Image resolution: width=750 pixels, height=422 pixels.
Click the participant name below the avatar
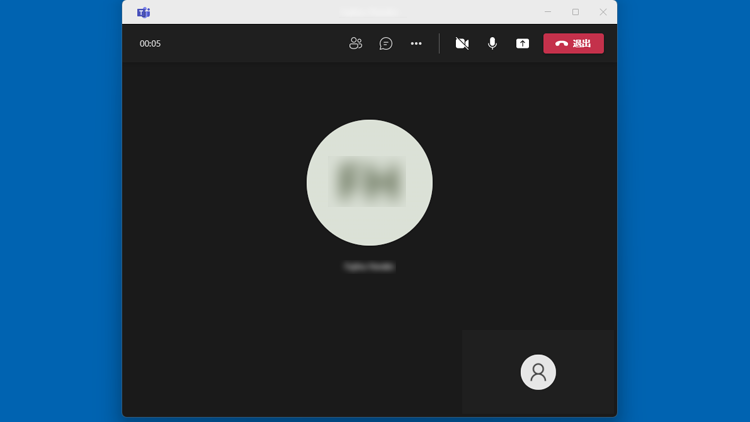coord(369,267)
